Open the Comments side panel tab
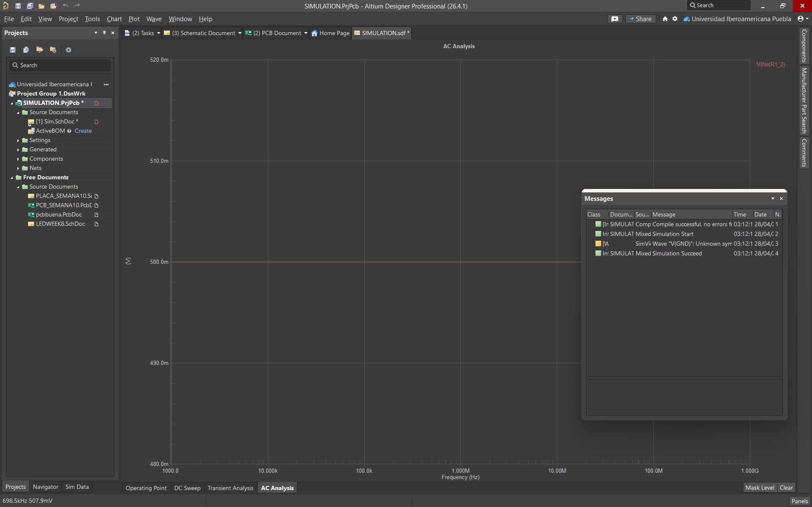The image size is (812, 507). (x=804, y=153)
